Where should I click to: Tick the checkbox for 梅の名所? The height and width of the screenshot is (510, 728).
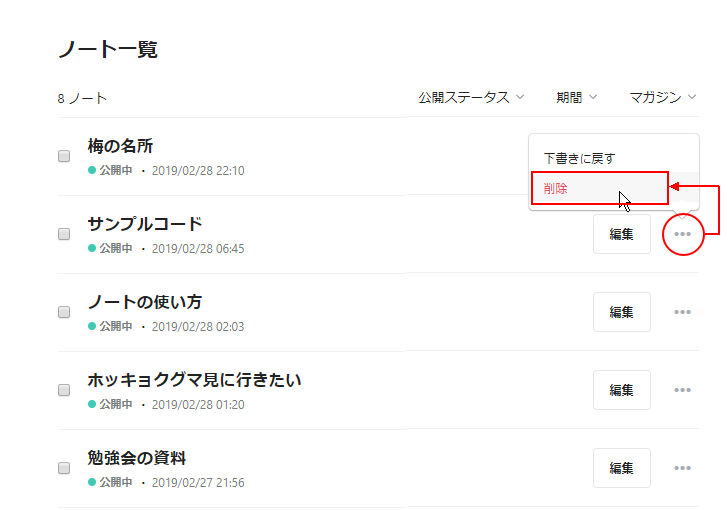pyautogui.click(x=64, y=156)
